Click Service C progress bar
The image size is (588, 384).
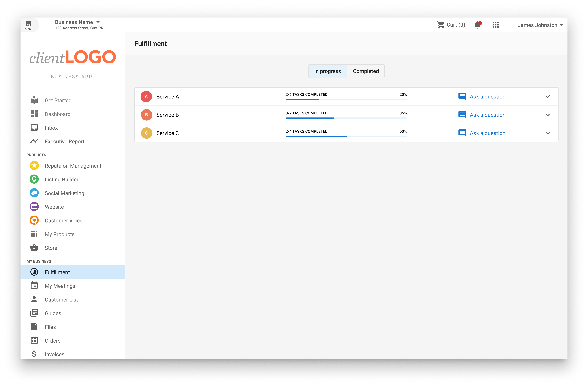coord(346,136)
